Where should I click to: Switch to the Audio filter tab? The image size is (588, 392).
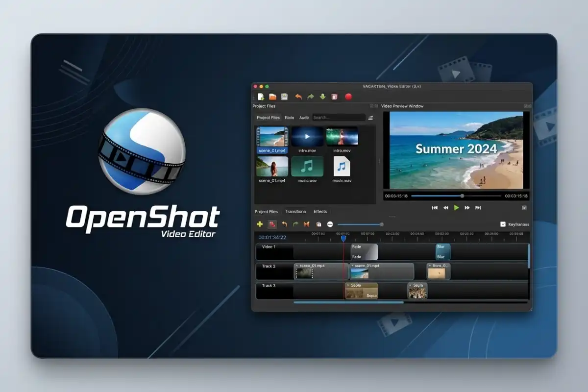[304, 118]
